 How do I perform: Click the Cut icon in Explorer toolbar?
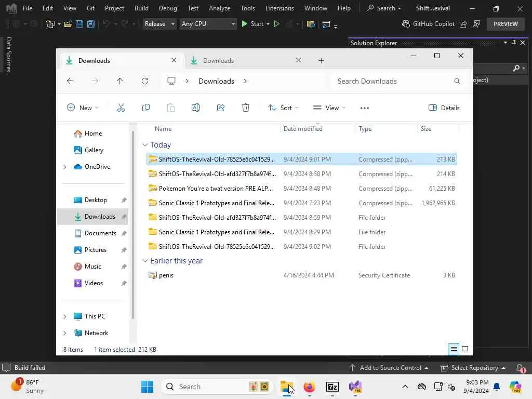coord(121,108)
